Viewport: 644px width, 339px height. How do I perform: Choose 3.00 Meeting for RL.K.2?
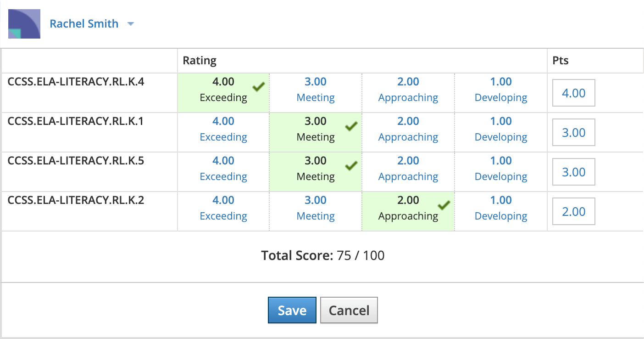click(316, 208)
